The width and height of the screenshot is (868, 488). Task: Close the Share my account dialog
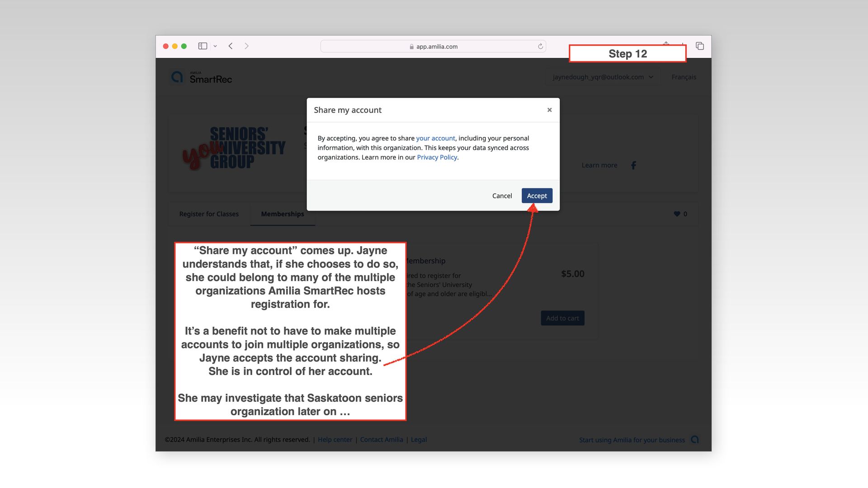[x=549, y=110]
